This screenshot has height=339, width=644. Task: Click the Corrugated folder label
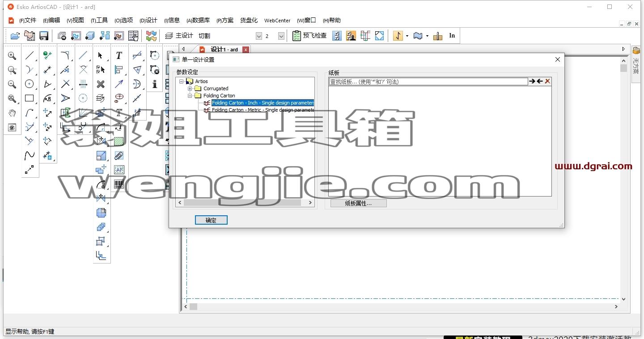216,88
